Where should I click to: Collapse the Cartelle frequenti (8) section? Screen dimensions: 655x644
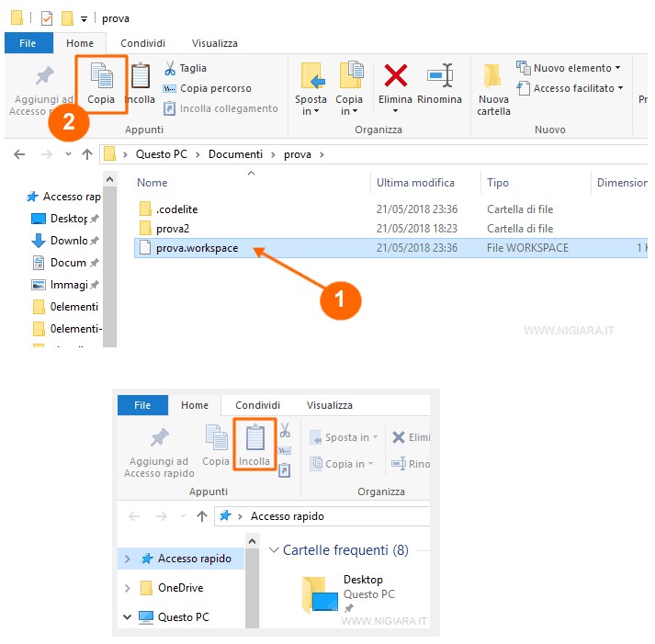click(x=273, y=550)
